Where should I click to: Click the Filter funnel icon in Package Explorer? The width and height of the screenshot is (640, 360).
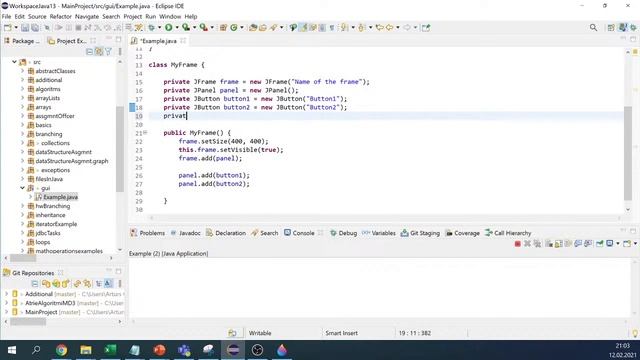[x=108, y=51]
